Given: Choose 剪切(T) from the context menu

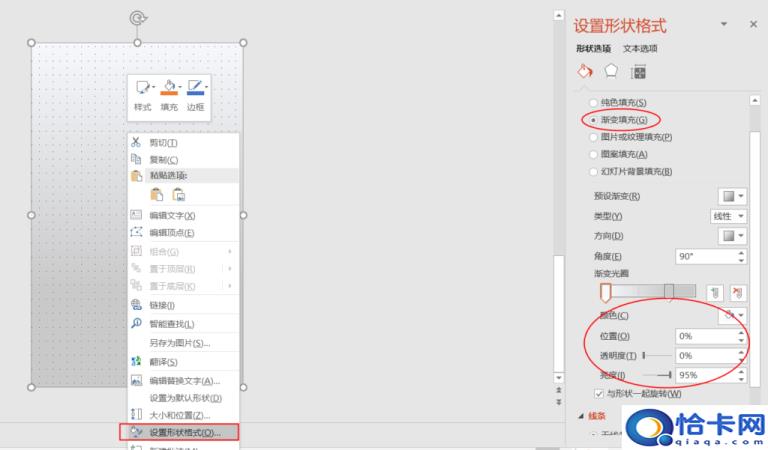Looking at the screenshot, I should tap(163, 142).
